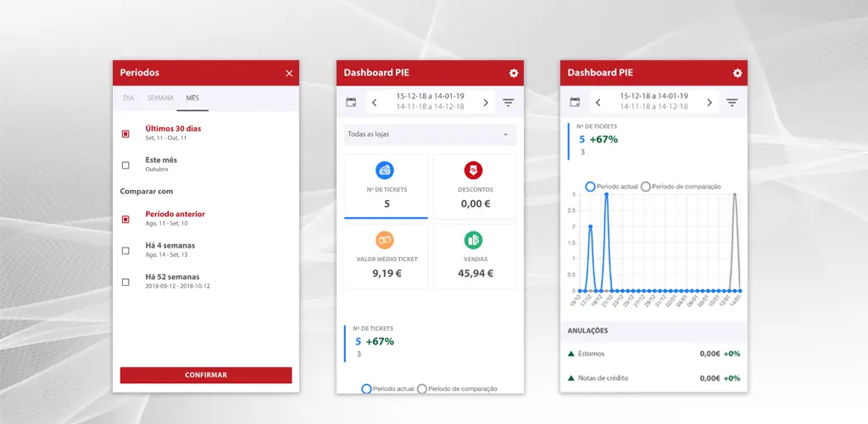
Task: Click the green sales icon
Action: [x=473, y=240]
